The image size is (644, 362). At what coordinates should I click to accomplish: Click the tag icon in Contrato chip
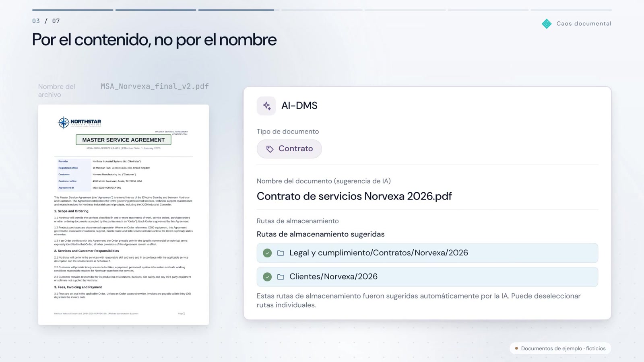270,149
